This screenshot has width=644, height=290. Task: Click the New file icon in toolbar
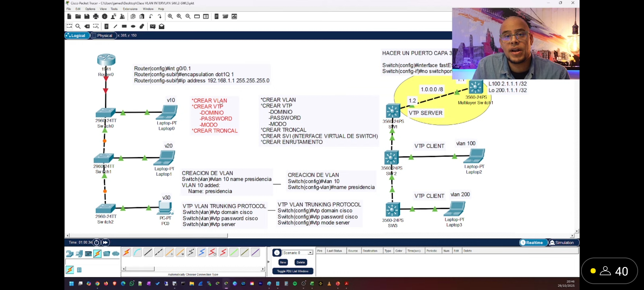(x=69, y=16)
